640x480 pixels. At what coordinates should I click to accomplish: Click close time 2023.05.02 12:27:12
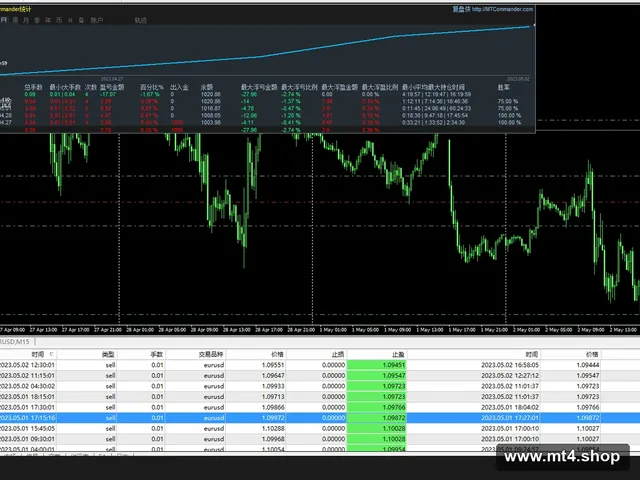coord(510,376)
